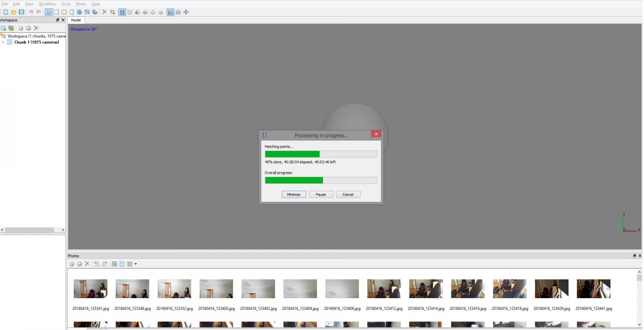Click the Add Chunk icon in Workspace
The image size is (644, 330).
[x=3, y=28]
